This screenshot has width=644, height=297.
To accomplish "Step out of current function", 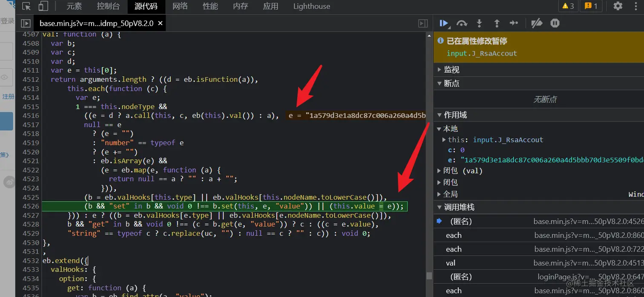I will [x=497, y=23].
